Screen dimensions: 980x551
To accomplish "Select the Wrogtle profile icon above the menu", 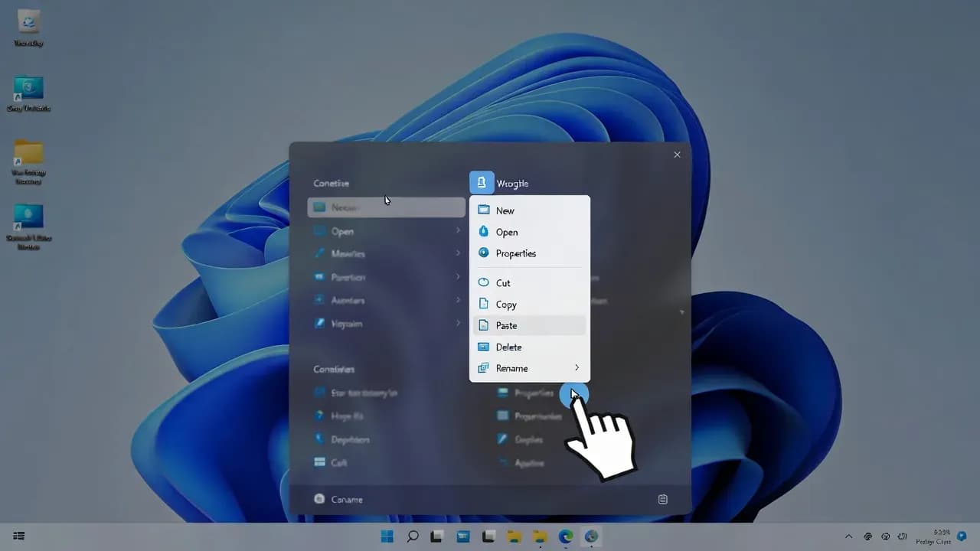I will pyautogui.click(x=482, y=182).
